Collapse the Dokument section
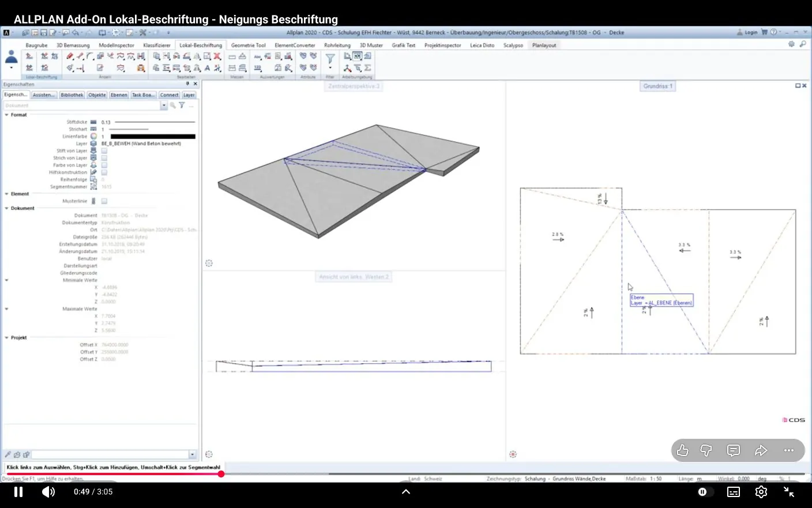 tap(7, 208)
